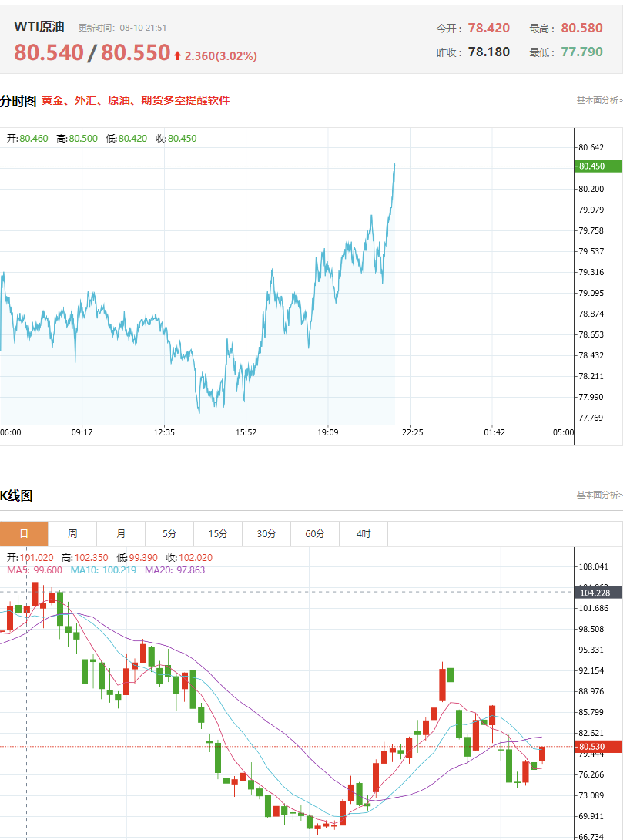Click the 19:09 time axis label
The height and width of the screenshot is (840, 630).
point(327,432)
